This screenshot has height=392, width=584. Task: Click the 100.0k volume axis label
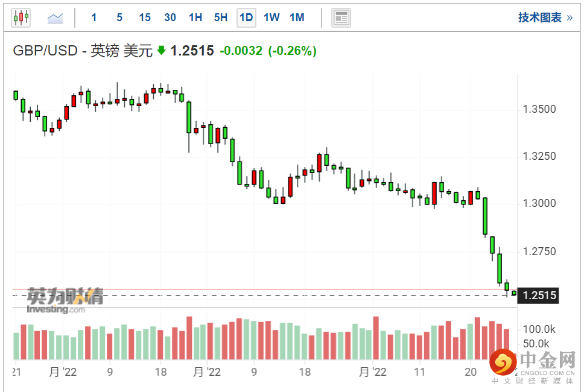(539, 329)
